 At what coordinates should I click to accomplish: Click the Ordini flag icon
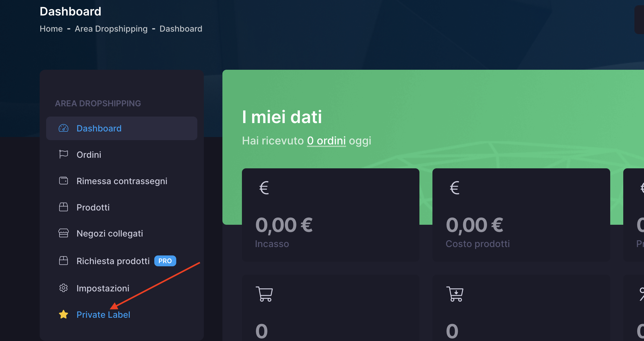(x=64, y=154)
